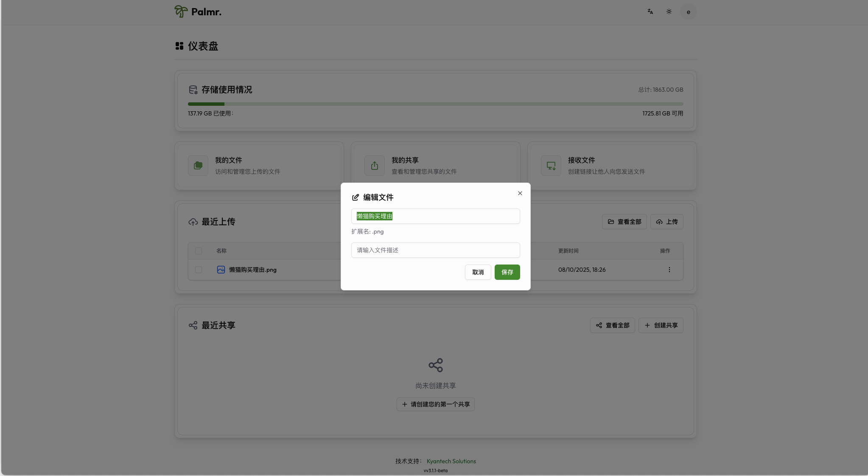This screenshot has width=868, height=476.
Task: Click the 取消 cancel button
Action: (478, 272)
